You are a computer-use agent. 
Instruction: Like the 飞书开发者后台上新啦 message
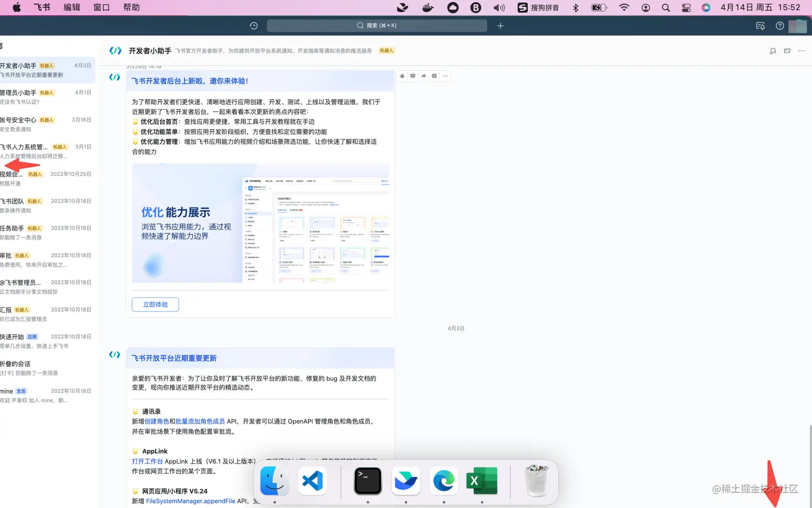point(402,76)
